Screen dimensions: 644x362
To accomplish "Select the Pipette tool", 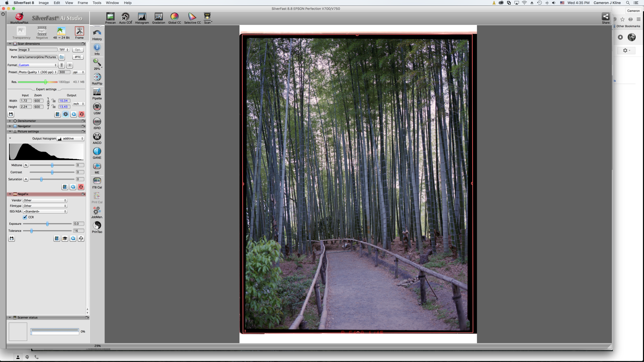I will click(x=97, y=94).
